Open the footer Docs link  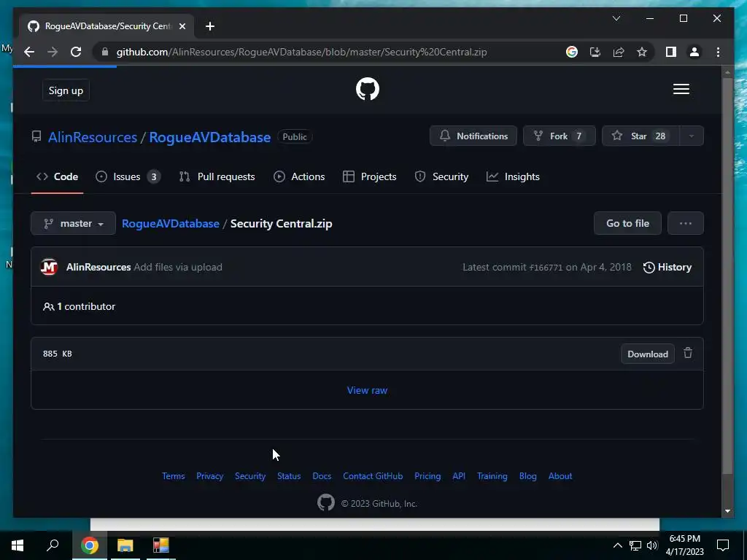tap(322, 476)
